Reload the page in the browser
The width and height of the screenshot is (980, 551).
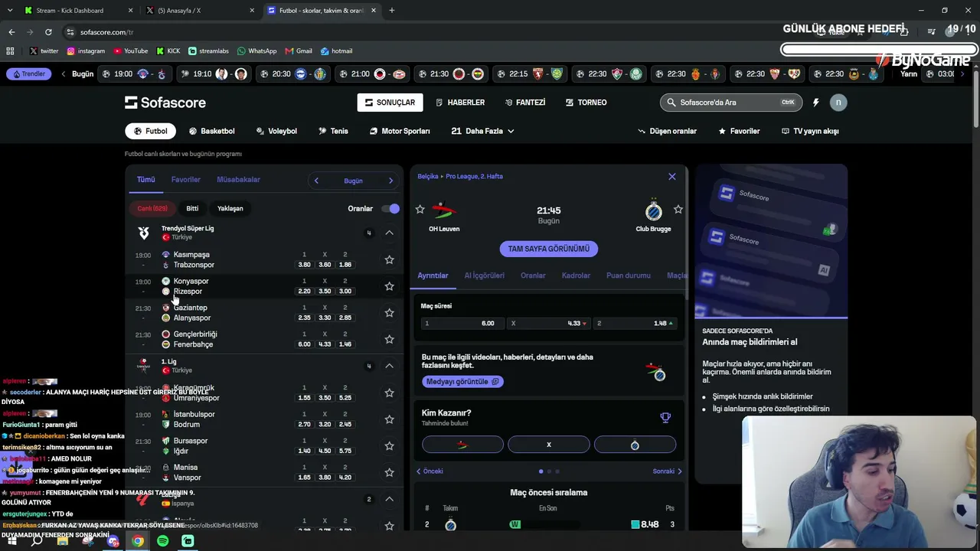(48, 32)
